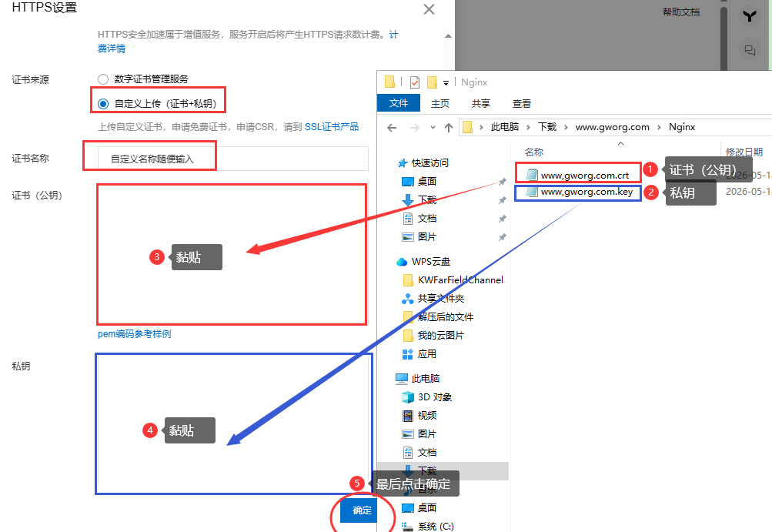Viewport: 772px width, 532px height.
Task: Click the up-one-level arrow in Explorer
Action: 449,128
